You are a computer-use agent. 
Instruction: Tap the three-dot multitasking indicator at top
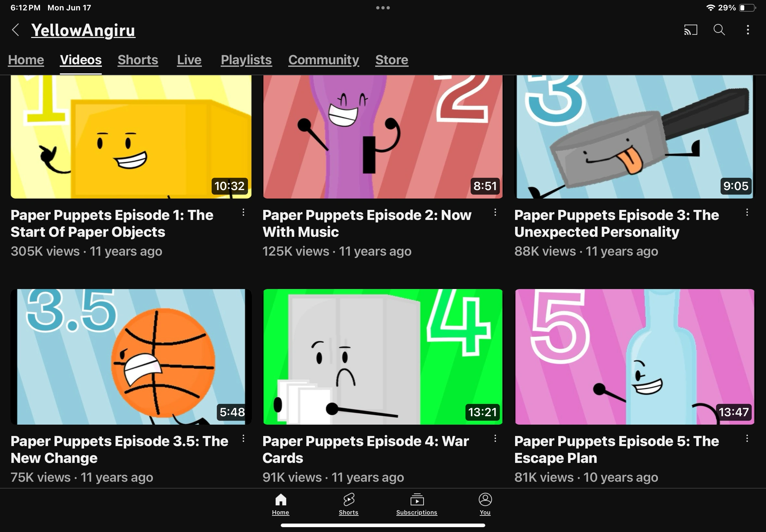click(383, 8)
